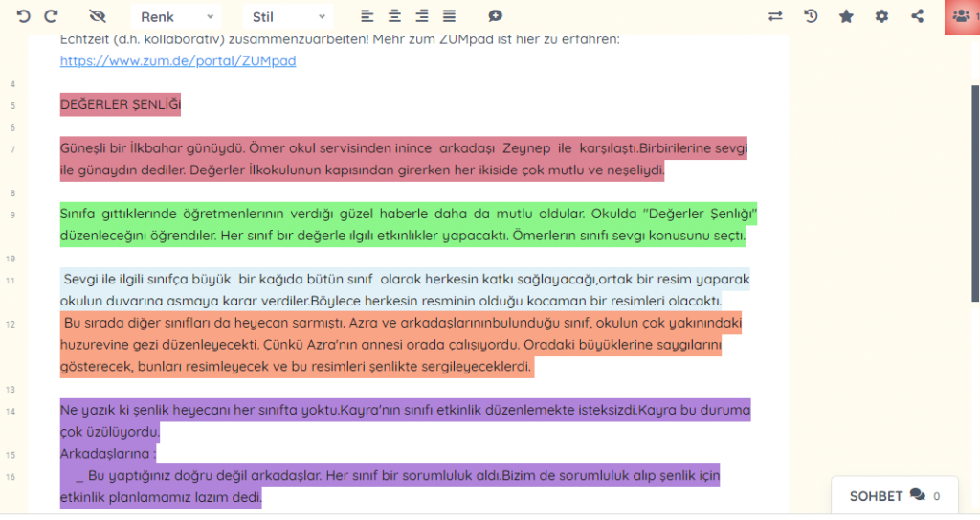The image size is (980, 520).
Task: Open the SOHBET chat panel
Action: (894, 496)
